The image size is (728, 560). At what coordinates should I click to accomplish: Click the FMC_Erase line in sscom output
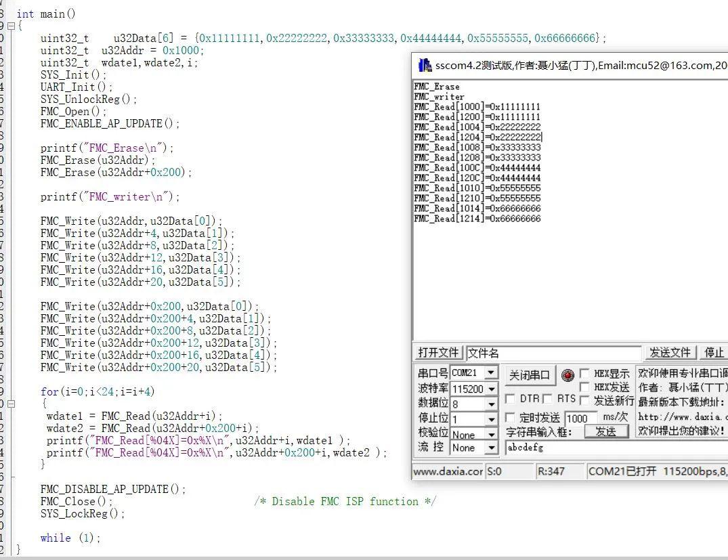click(x=437, y=87)
